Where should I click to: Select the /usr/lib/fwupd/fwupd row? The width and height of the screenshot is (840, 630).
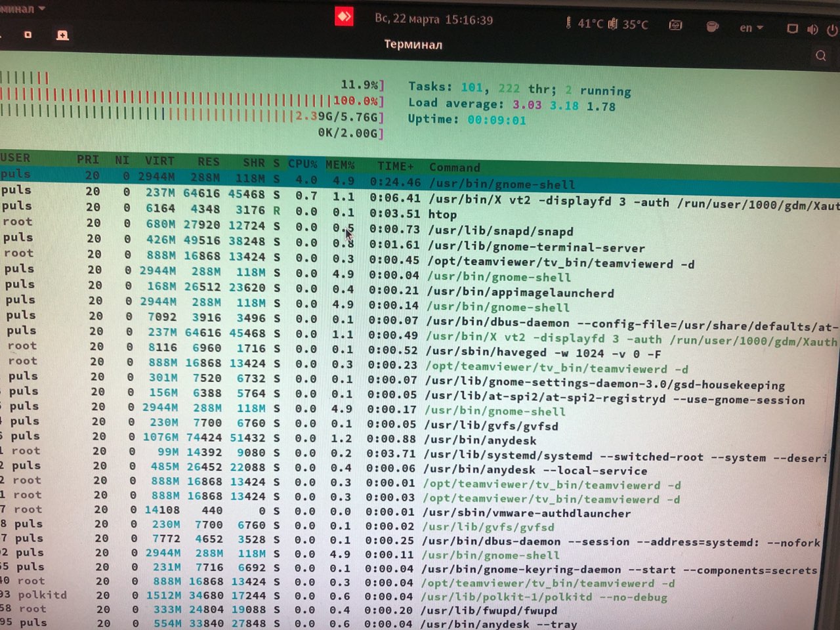pyautogui.click(x=420, y=610)
